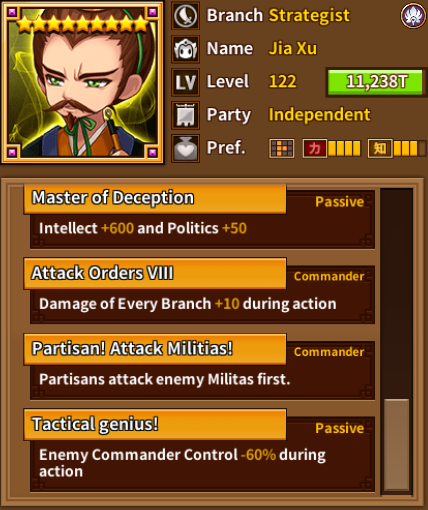Click the green 11,238T troop bar
Viewport: 428px width, 510px height.
[376, 82]
